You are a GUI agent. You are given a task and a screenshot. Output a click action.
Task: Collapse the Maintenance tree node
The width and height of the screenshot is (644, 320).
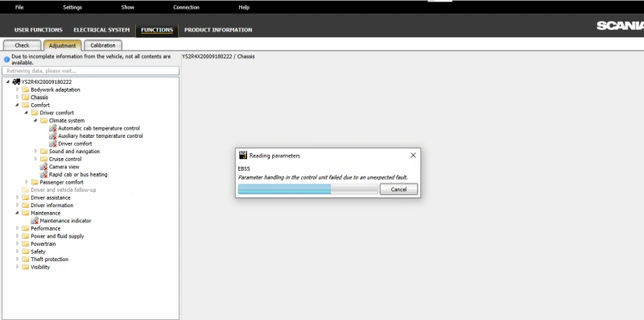point(17,213)
